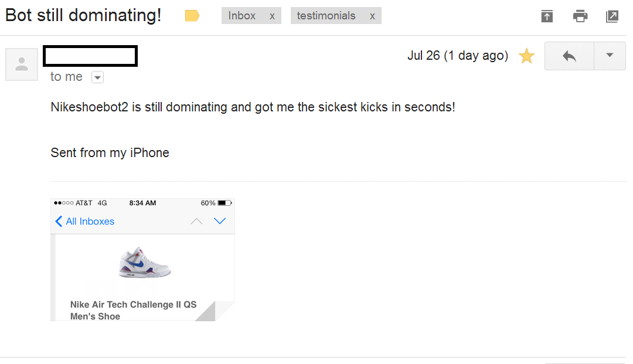Click the 'Bot still dominating!' subject line
This screenshot has height=364, width=633.
(x=83, y=15)
